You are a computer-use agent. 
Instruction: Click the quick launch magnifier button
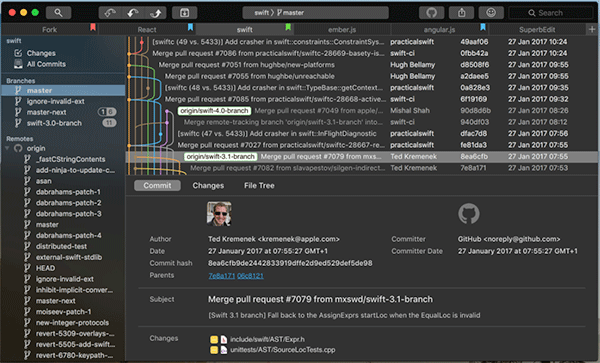[58, 13]
